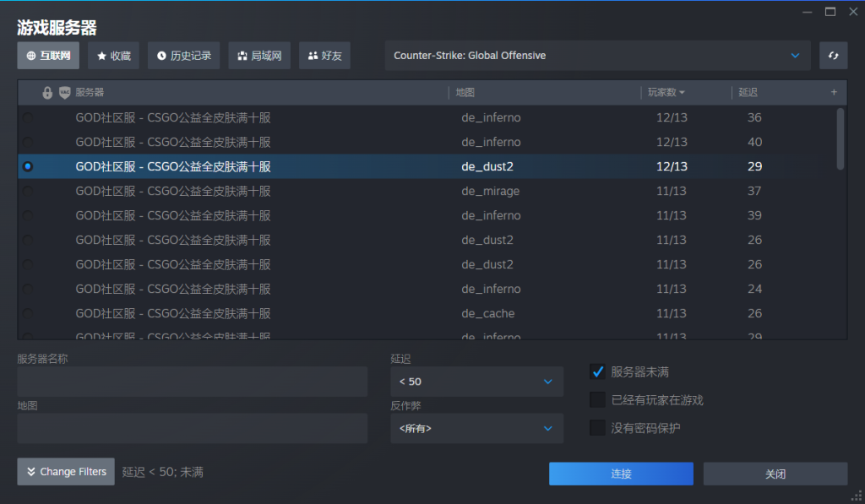Open the 反作弊 anti-cheat dropdown
The image size is (865, 504).
476,428
